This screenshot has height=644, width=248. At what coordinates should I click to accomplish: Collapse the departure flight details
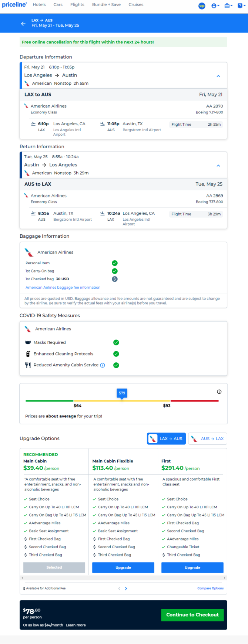tap(218, 76)
